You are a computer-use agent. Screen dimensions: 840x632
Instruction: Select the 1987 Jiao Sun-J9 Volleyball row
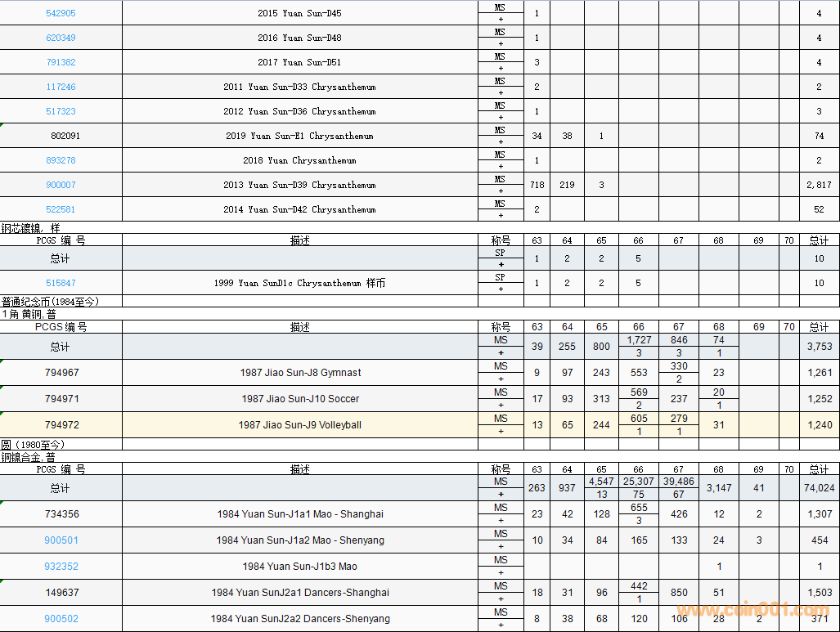pyautogui.click(x=300, y=425)
